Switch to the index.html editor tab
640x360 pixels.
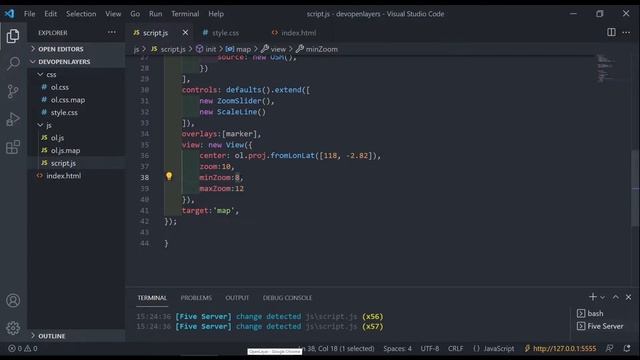[299, 33]
